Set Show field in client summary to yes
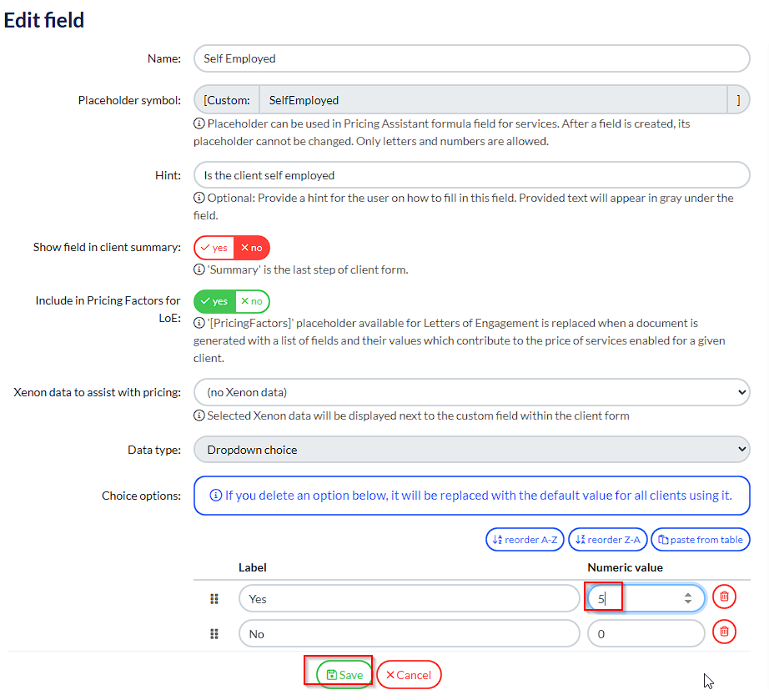The width and height of the screenshot is (769, 700). [x=214, y=248]
